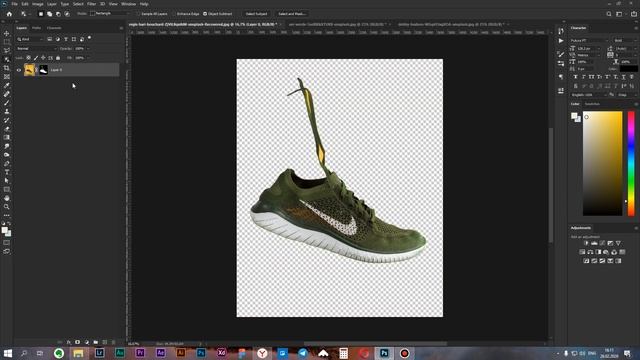Open the font family dropdown in Character panel
The width and height of the screenshot is (640, 360).
pyautogui.click(x=589, y=40)
